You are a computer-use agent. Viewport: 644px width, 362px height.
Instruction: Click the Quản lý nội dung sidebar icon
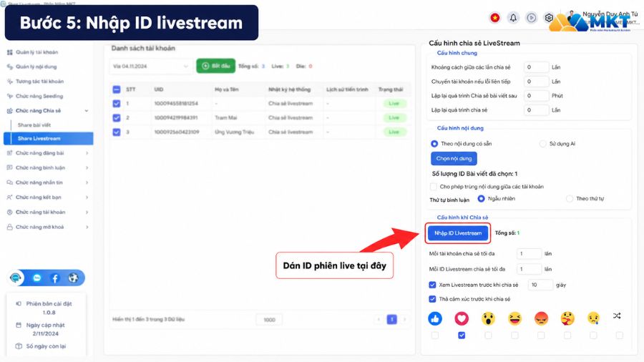tap(10, 67)
